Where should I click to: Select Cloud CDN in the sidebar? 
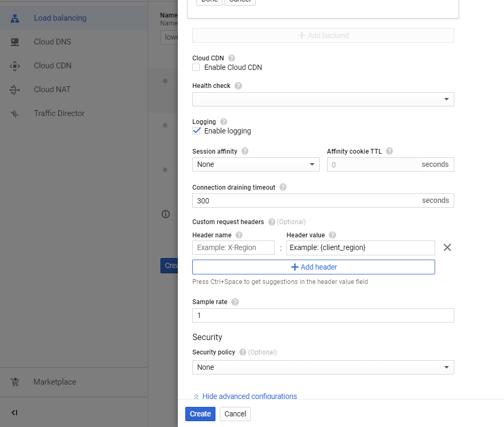click(x=53, y=66)
